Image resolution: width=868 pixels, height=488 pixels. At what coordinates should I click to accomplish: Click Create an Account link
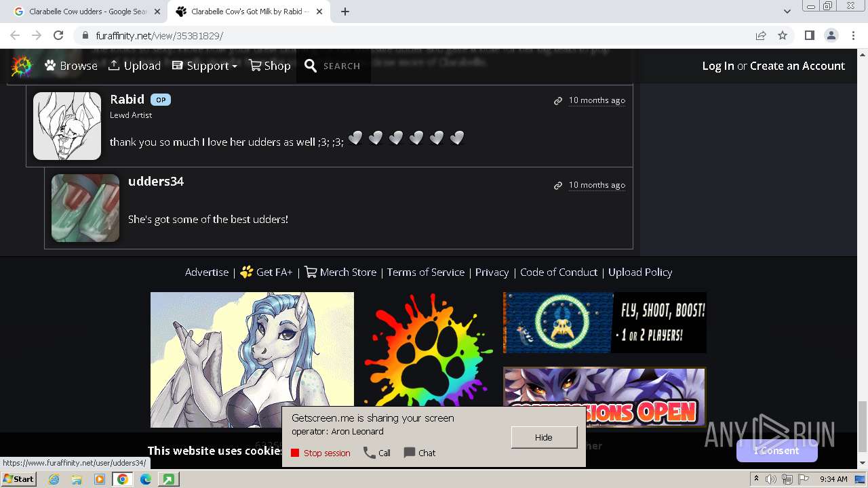pos(797,66)
